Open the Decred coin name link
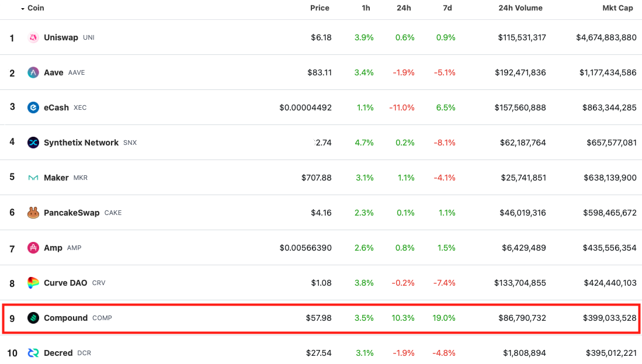 pos(58,352)
